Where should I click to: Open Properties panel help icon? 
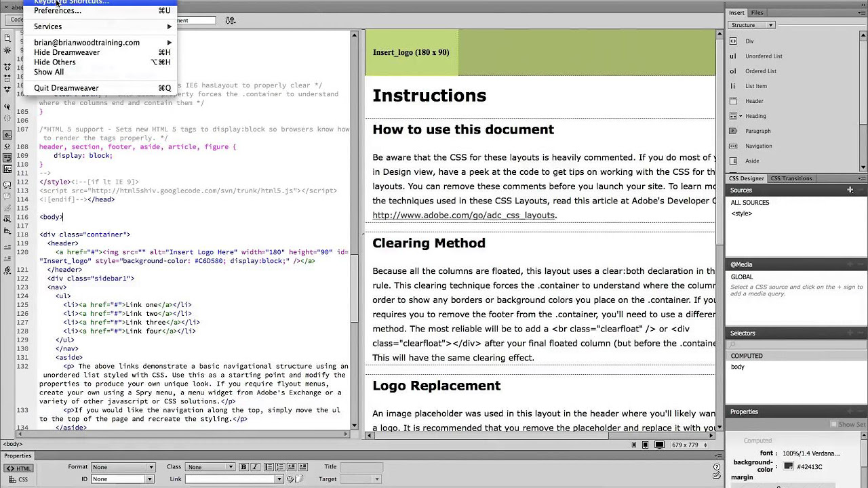pyautogui.click(x=717, y=467)
